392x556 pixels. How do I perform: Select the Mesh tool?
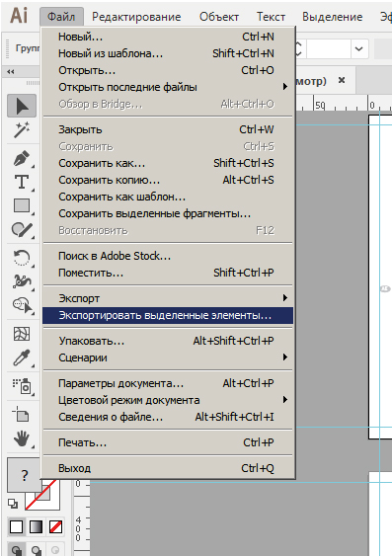pos(22,334)
